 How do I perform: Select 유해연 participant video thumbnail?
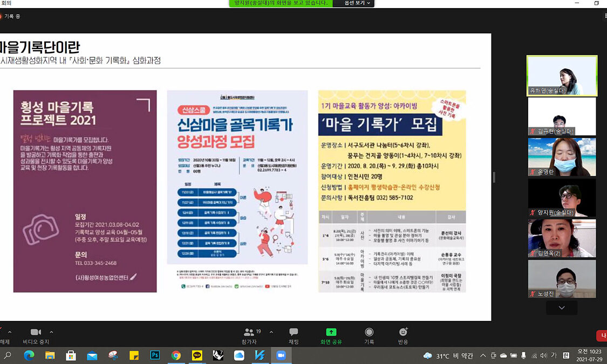click(562, 75)
